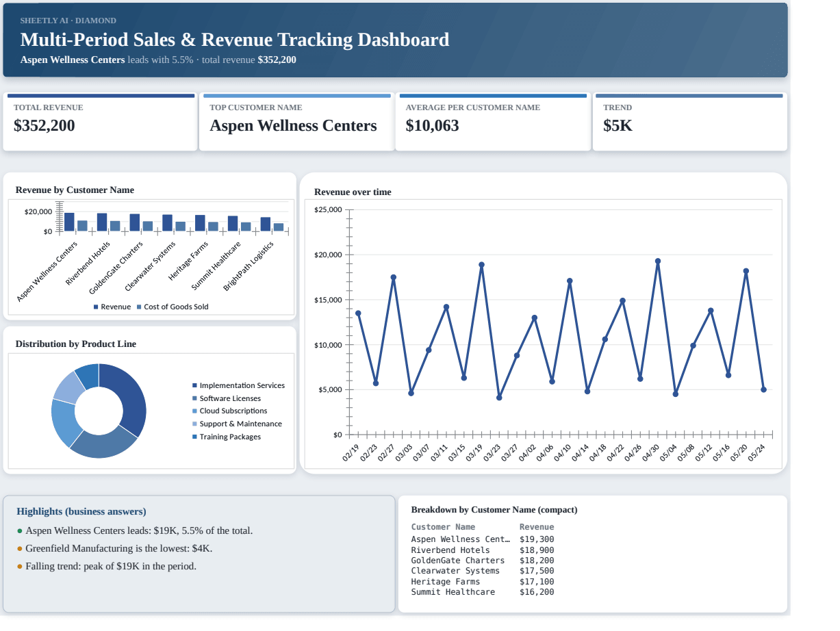Click the dashboard title heading

click(x=235, y=40)
